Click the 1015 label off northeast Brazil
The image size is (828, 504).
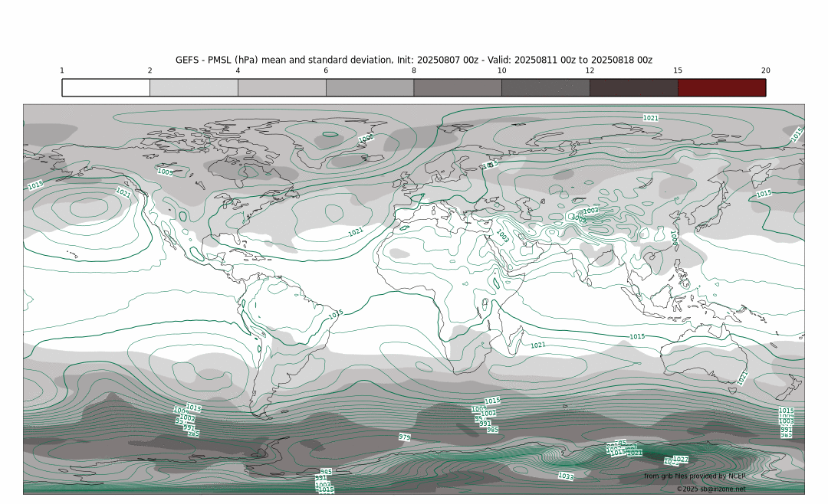coord(335,314)
